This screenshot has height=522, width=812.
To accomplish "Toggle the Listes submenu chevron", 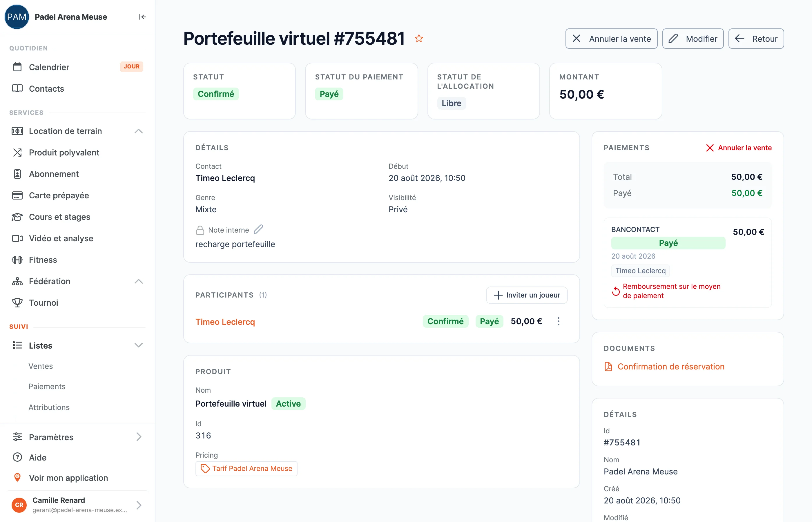I will (x=139, y=345).
